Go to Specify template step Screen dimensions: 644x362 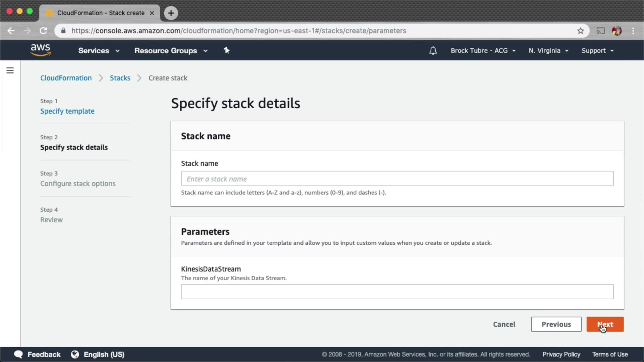67,111
